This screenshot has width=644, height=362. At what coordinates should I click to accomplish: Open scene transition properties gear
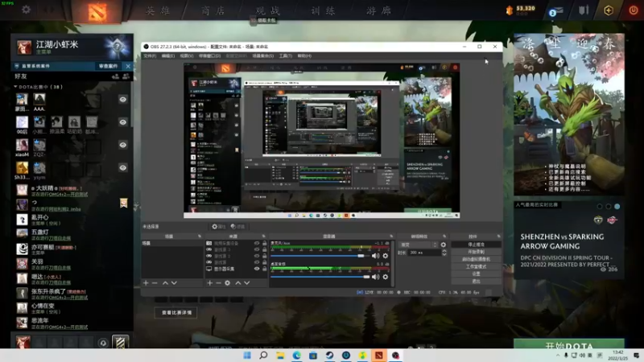point(444,245)
